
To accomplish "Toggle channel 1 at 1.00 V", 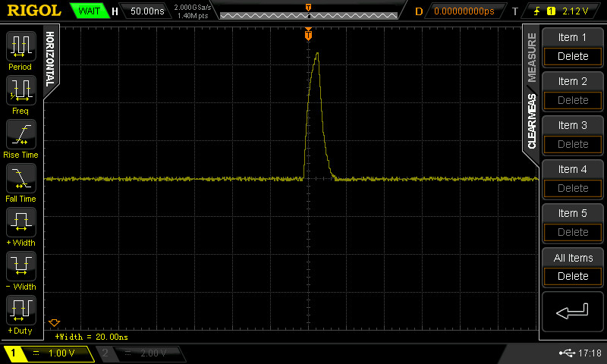I will point(49,353).
